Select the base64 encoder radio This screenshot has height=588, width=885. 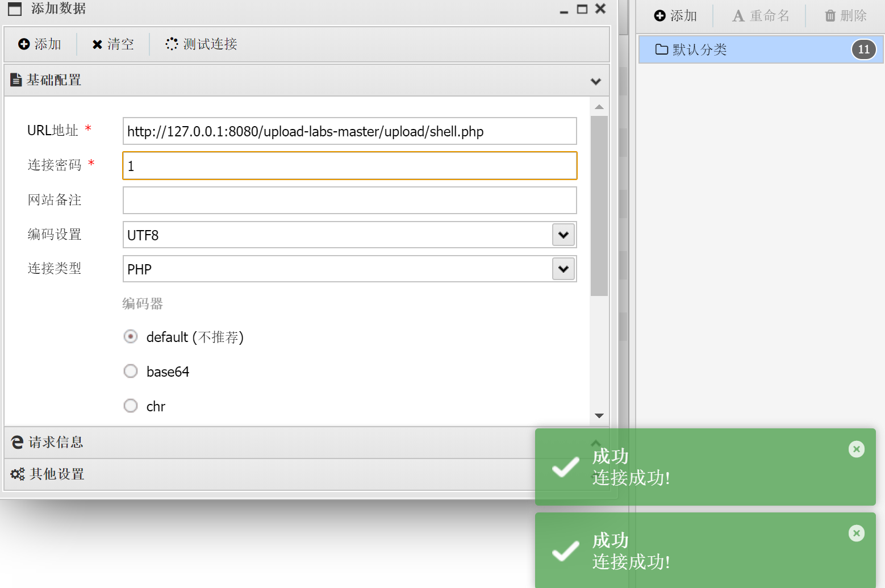131,371
